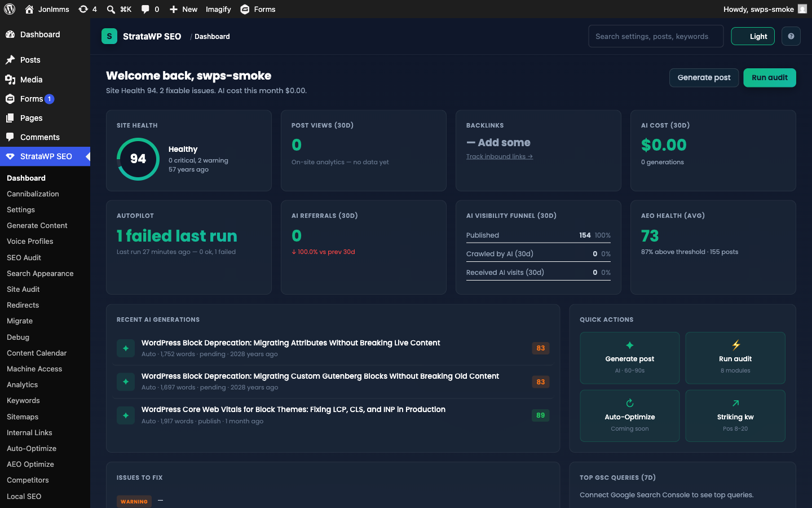This screenshot has height=508, width=812.
Task: Open Redirects submenu item
Action: (x=23, y=305)
